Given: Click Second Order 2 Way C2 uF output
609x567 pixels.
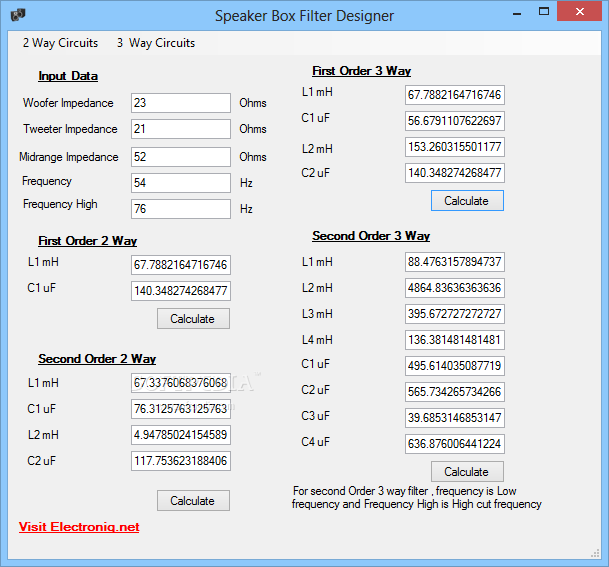Looking at the screenshot, I should [x=181, y=461].
